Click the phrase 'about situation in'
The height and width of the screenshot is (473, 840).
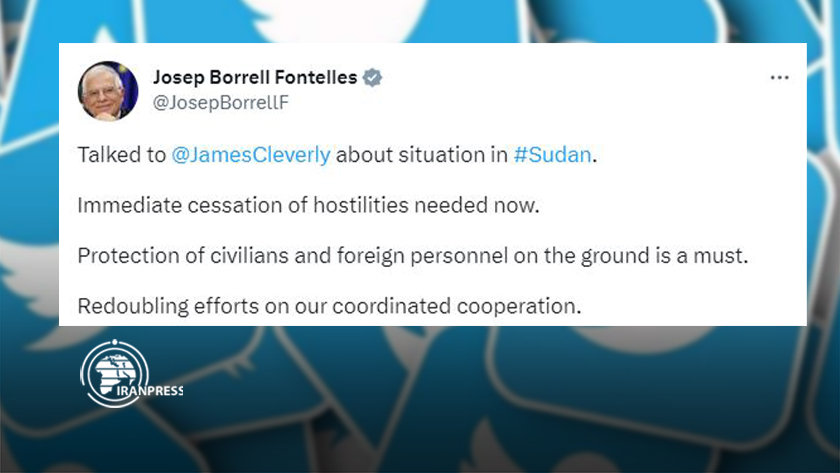tap(422, 155)
